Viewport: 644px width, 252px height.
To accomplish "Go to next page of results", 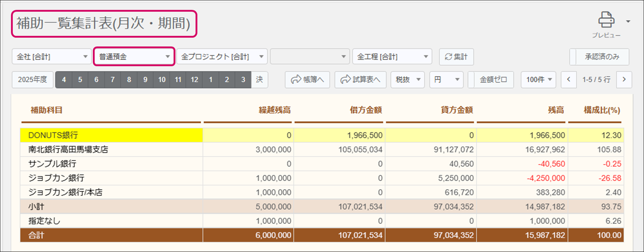I will [x=624, y=80].
